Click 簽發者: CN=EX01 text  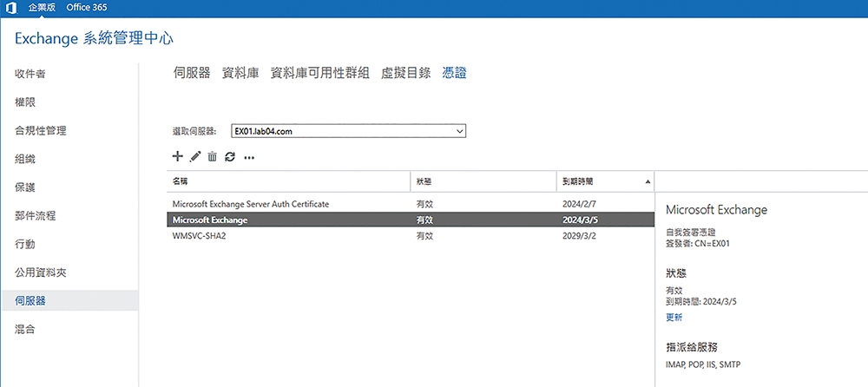[698, 242]
